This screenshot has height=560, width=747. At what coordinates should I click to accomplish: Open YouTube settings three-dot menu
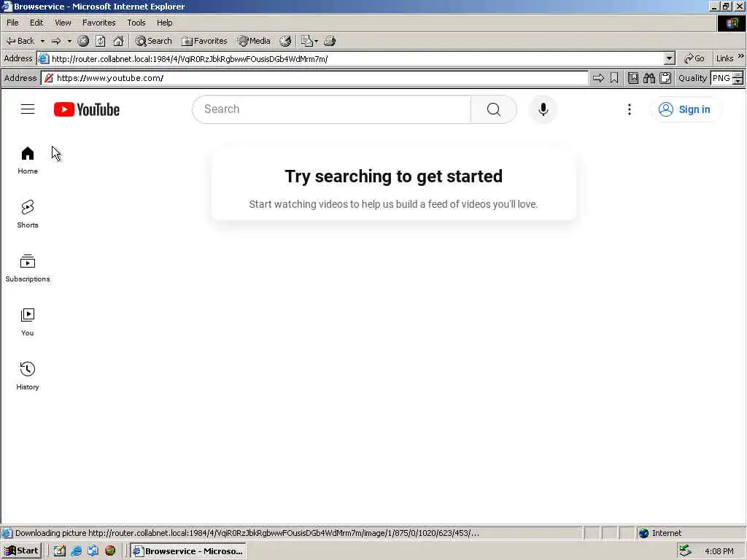tap(630, 109)
